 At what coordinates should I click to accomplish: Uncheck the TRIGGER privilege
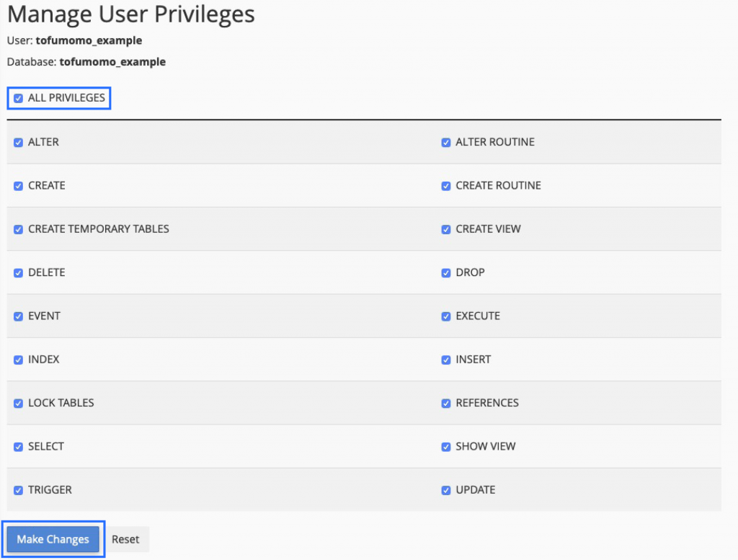[18, 490]
